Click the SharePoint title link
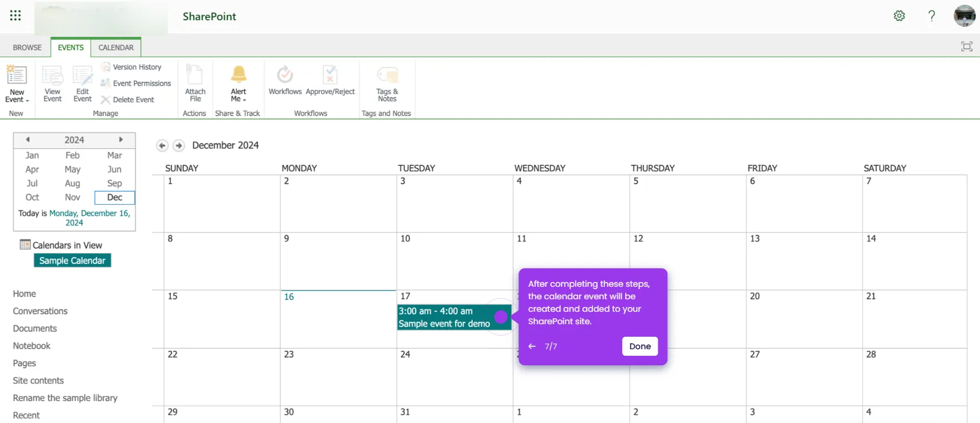 click(x=209, y=17)
